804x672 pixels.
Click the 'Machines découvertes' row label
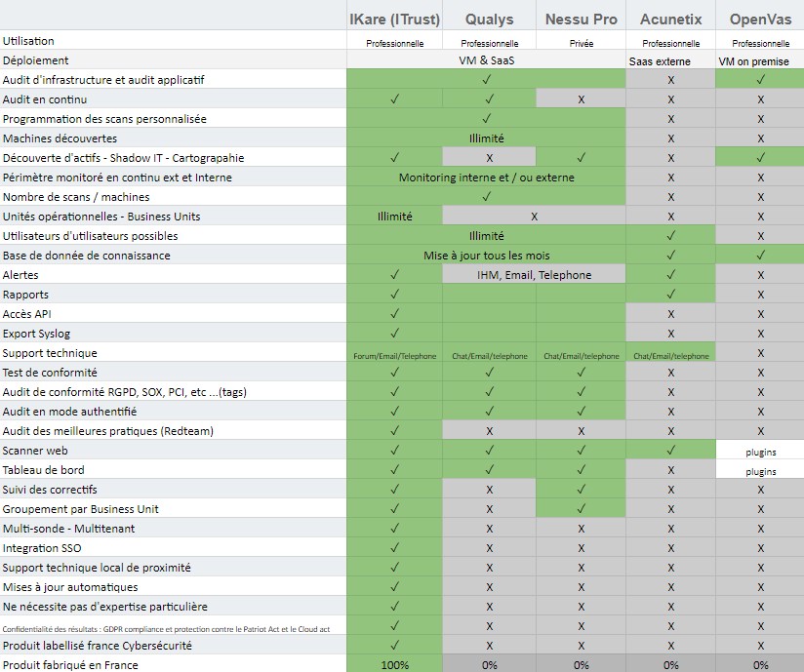pyautogui.click(x=60, y=138)
